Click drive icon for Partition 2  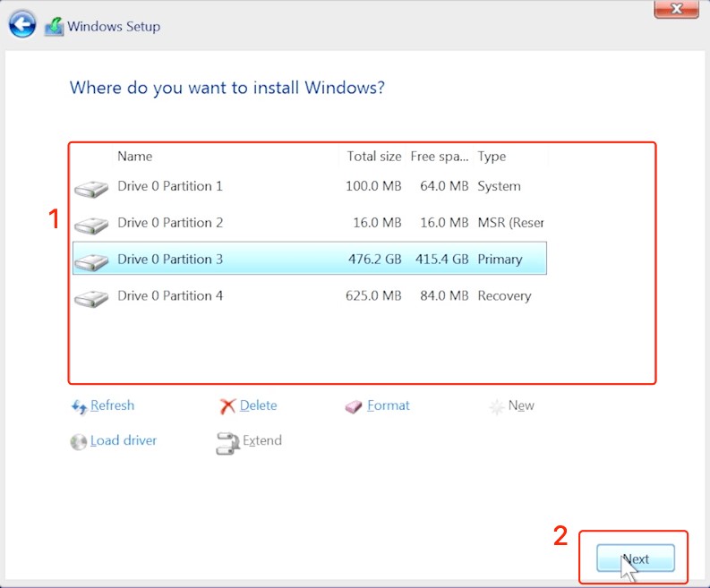pyautogui.click(x=91, y=225)
